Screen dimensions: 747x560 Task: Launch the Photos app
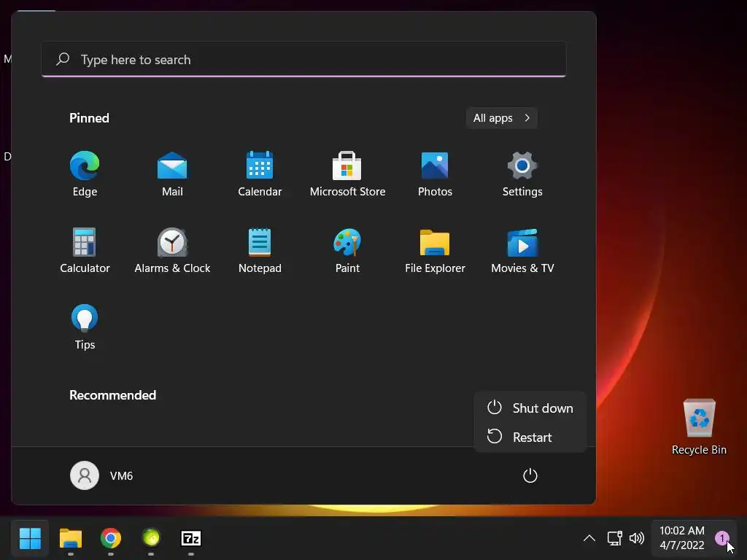pyautogui.click(x=435, y=174)
